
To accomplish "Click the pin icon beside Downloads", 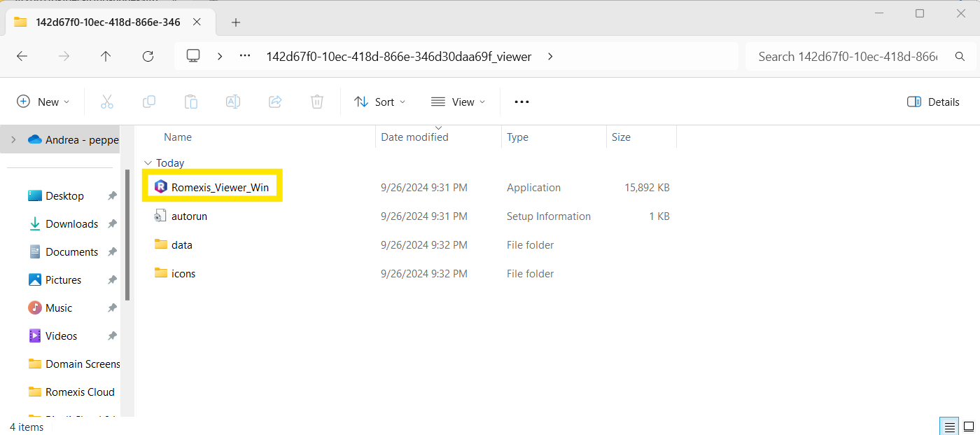I will click(112, 224).
